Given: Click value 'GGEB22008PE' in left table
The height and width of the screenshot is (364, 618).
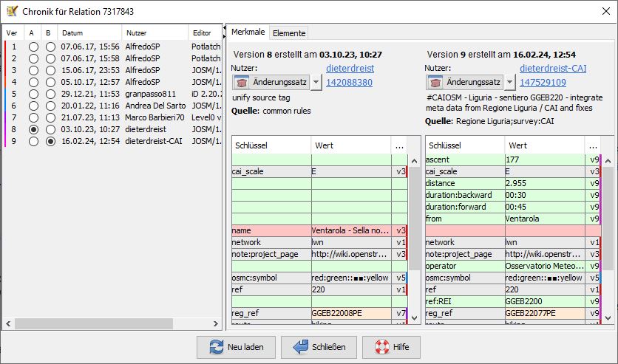Looking at the screenshot, I should [352, 313].
